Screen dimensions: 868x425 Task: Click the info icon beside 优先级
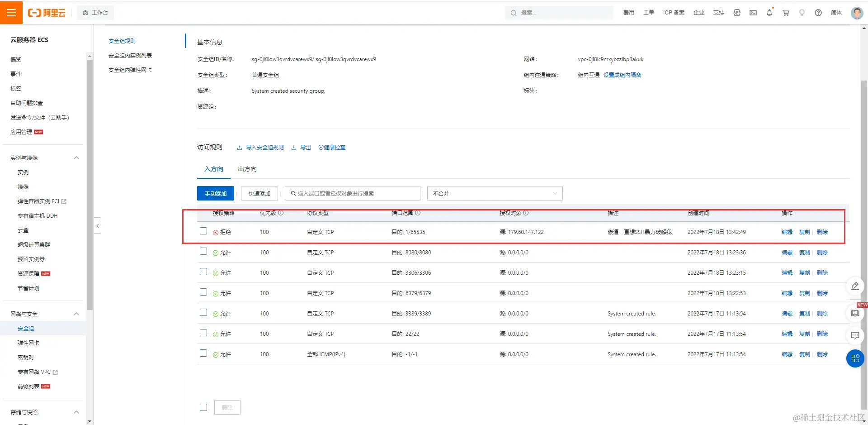click(281, 213)
